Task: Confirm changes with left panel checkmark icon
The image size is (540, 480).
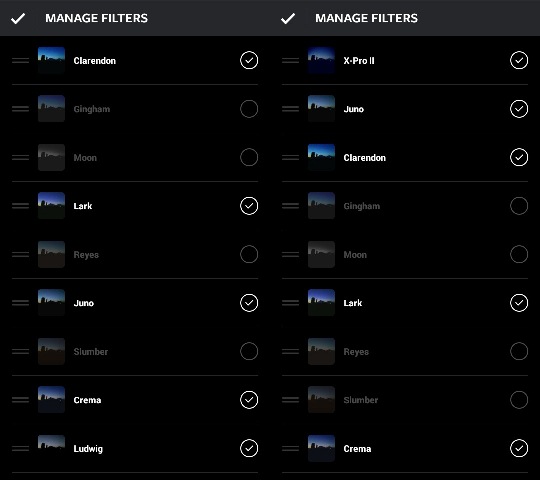Action: 18,18
